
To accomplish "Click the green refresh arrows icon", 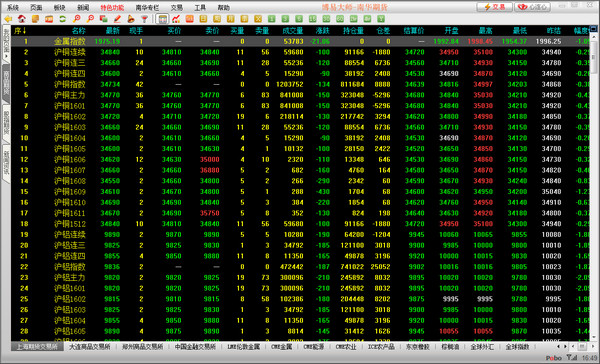I will pyautogui.click(x=62, y=19).
